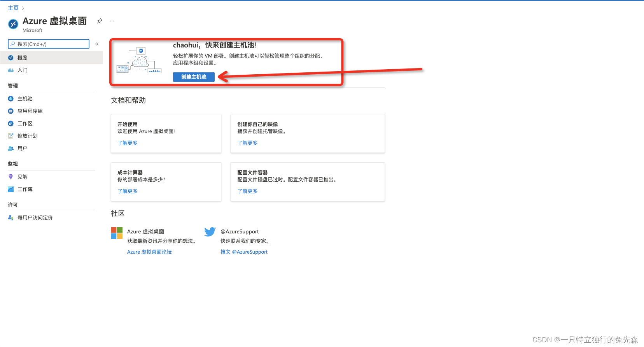This screenshot has width=644, height=347.
Task: Open the Azure 虚拟桌面论坛 link
Action: [149, 252]
